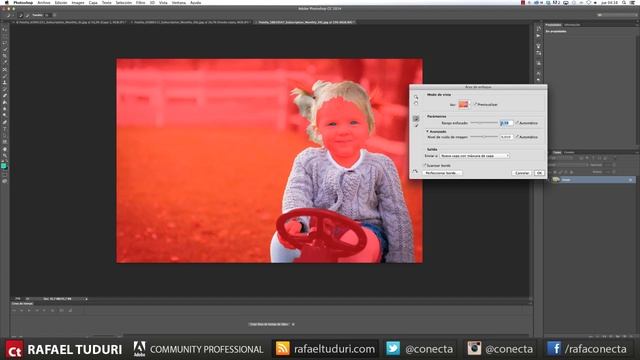
Task: Toggle Automático for Rango enfocado
Action: pyautogui.click(x=517, y=123)
